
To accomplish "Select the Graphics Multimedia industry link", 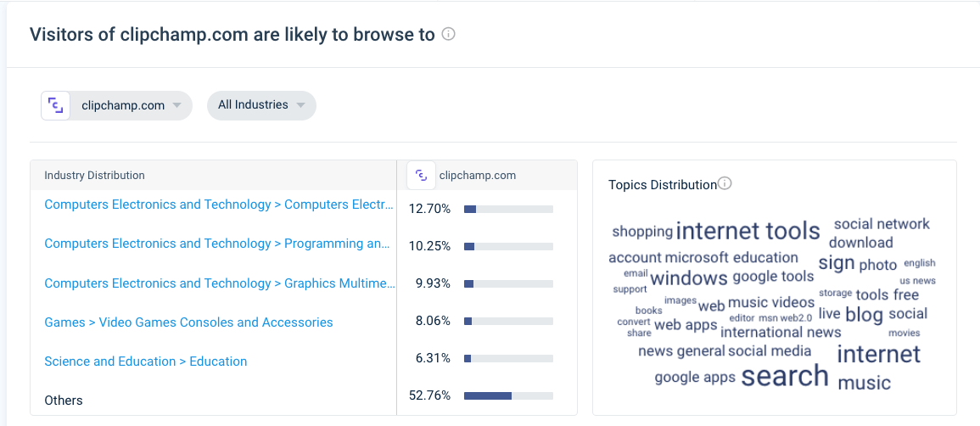I will pyautogui.click(x=220, y=283).
